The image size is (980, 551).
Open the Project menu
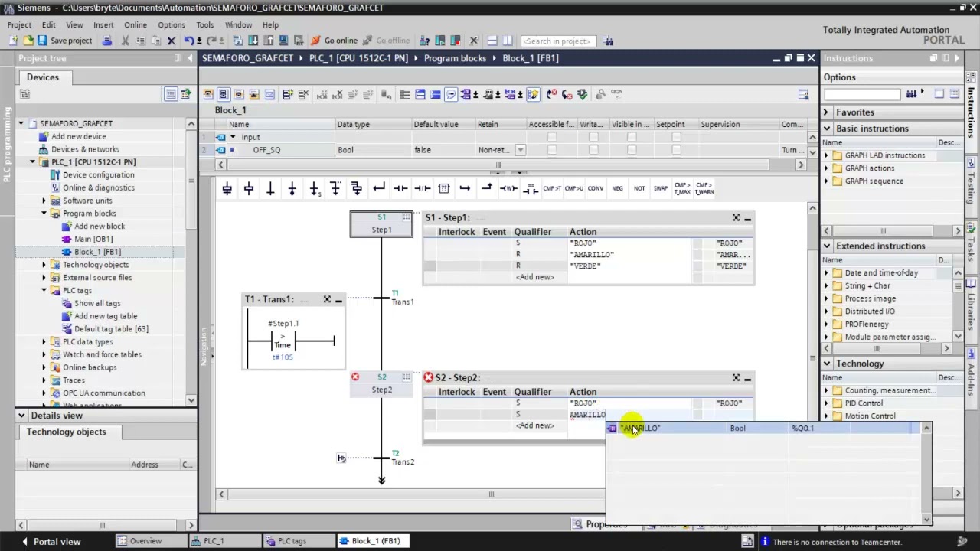(x=20, y=24)
